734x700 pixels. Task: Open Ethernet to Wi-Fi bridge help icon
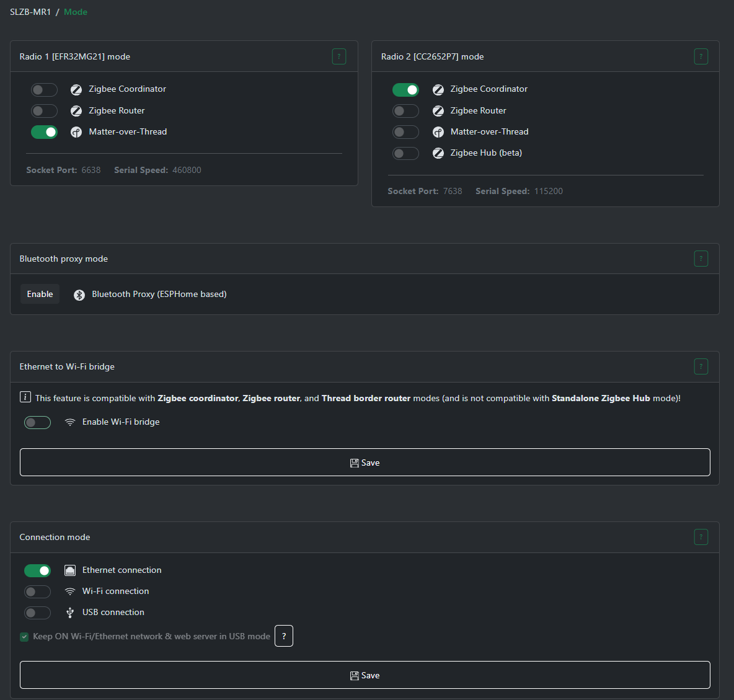click(x=701, y=366)
